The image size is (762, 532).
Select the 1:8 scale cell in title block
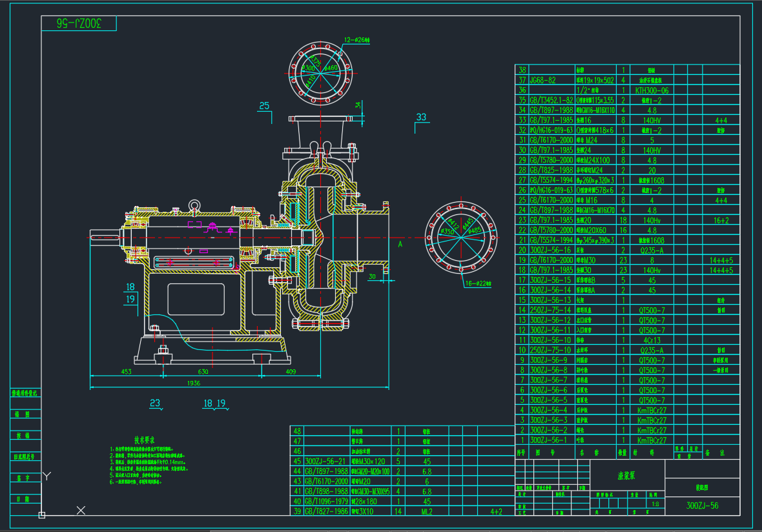click(x=655, y=505)
